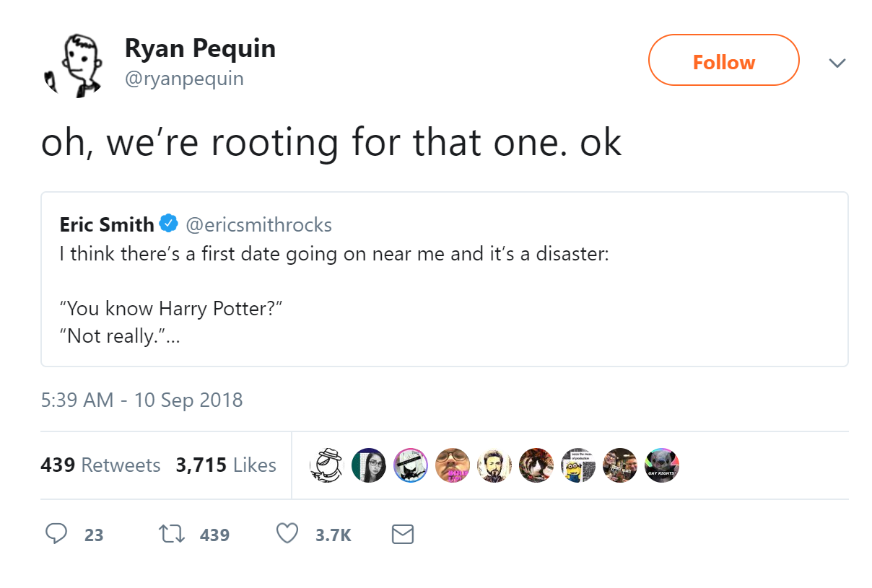Screen dimensions: 872x588
Task: Click the bearded man illustration liker avatar
Action: tap(494, 465)
